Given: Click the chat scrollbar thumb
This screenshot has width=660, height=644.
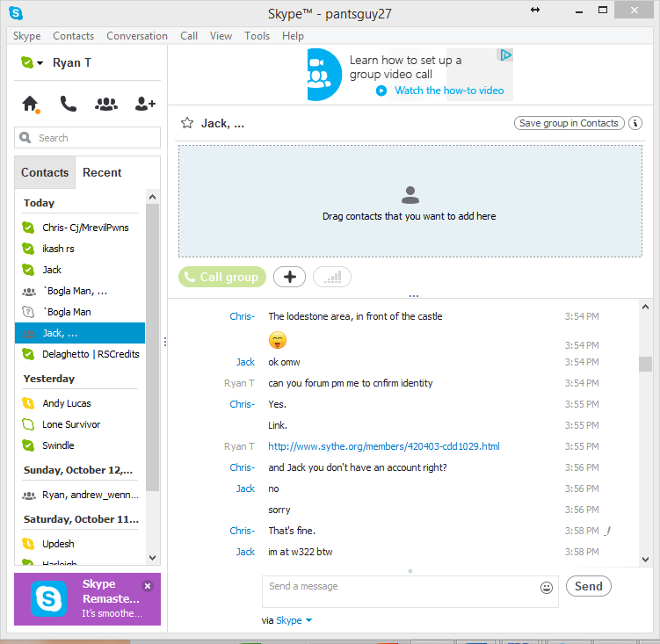Looking at the screenshot, I should [645, 364].
